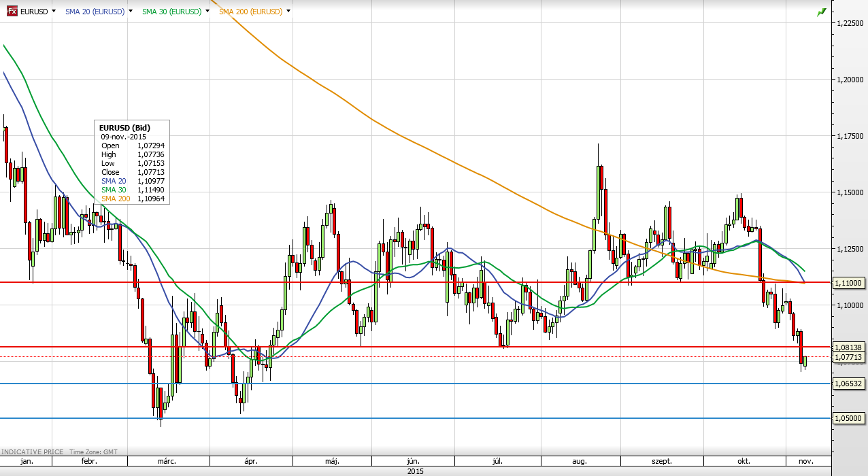Image resolution: width=868 pixels, height=476 pixels.
Task: Select the 1,11000 price level label
Action: pos(848,282)
